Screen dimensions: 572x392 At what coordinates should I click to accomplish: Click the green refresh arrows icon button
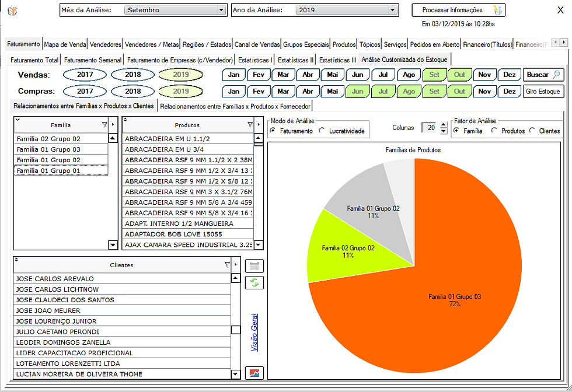pyautogui.click(x=254, y=282)
